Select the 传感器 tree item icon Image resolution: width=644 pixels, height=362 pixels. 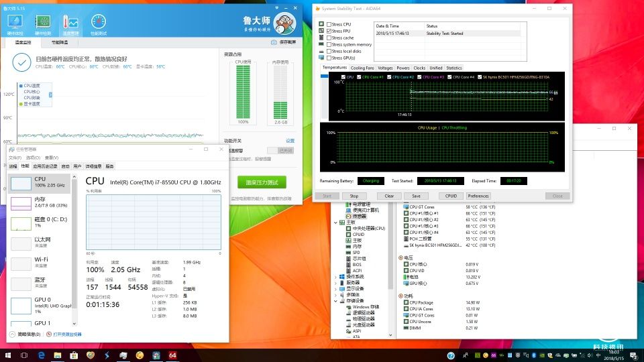click(349, 217)
